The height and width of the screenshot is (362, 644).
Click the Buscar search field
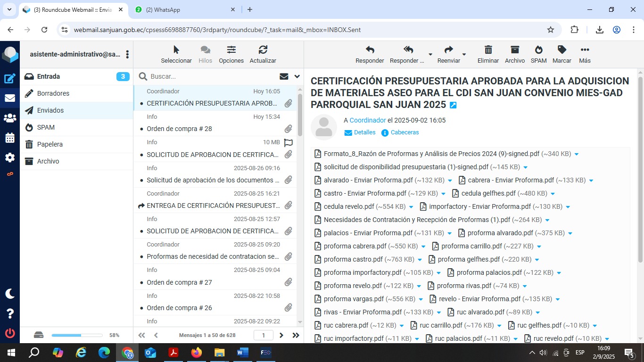point(212,76)
